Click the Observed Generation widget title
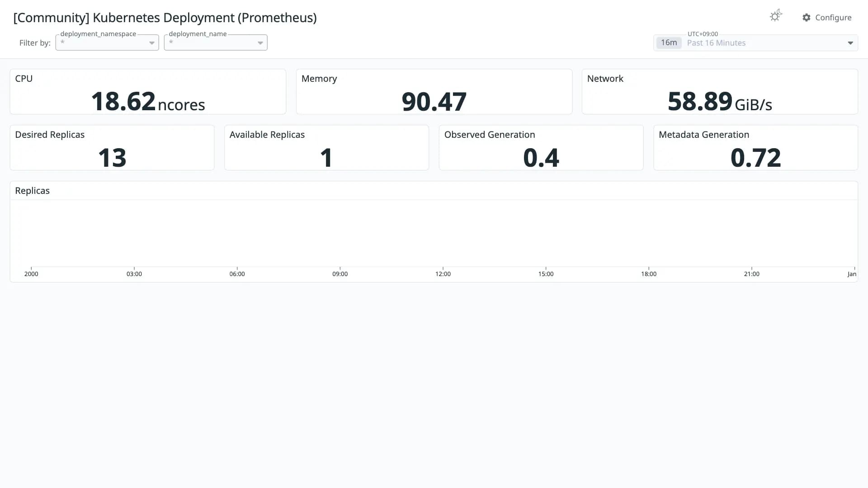The height and width of the screenshot is (488, 868). (490, 135)
